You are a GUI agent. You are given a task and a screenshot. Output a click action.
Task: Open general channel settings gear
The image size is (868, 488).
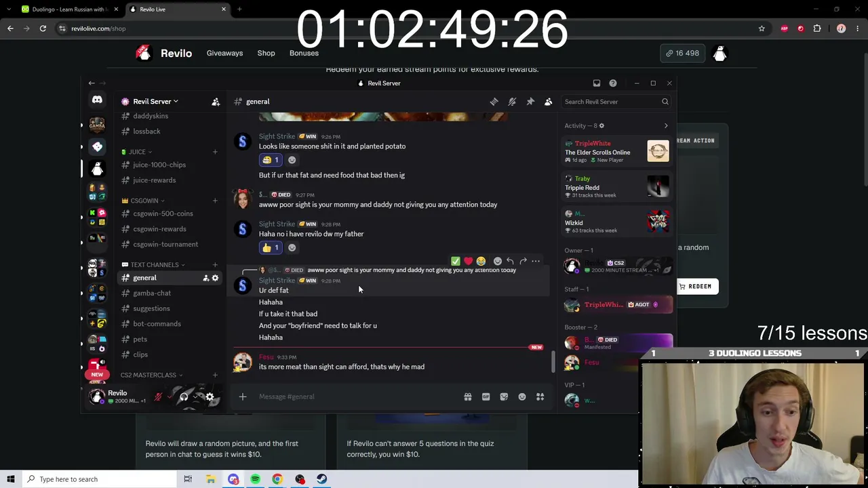tap(216, 278)
